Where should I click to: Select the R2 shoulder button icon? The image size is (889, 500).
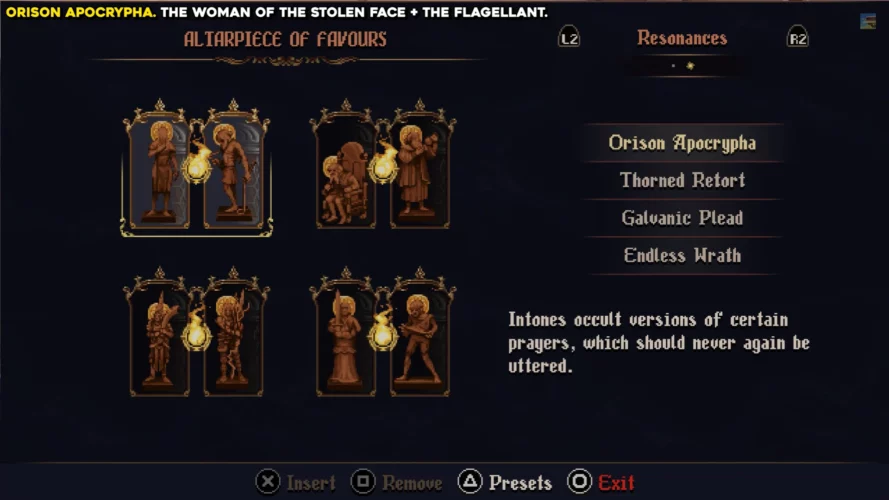798,37
